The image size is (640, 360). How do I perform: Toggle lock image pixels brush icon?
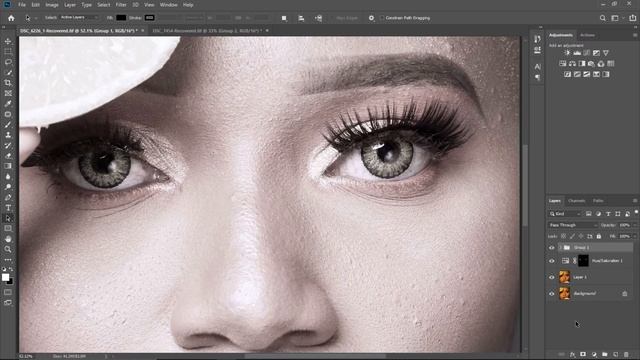[572, 236]
